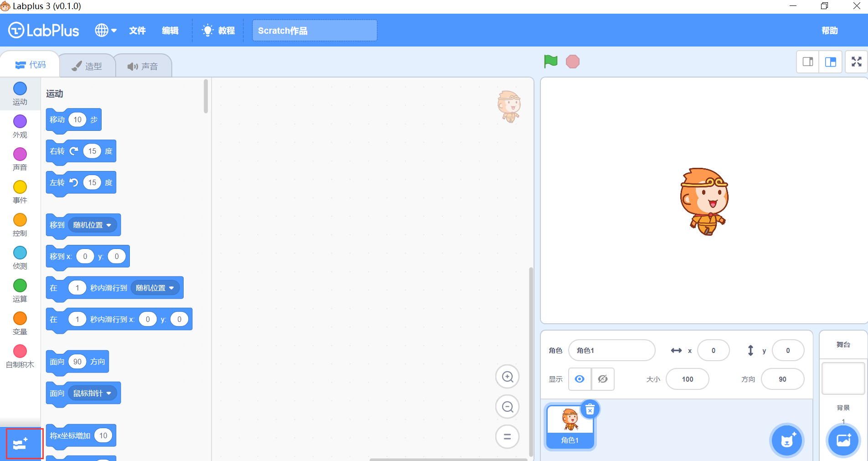Enter fullscreen stage mode
868x461 pixels.
tap(857, 62)
